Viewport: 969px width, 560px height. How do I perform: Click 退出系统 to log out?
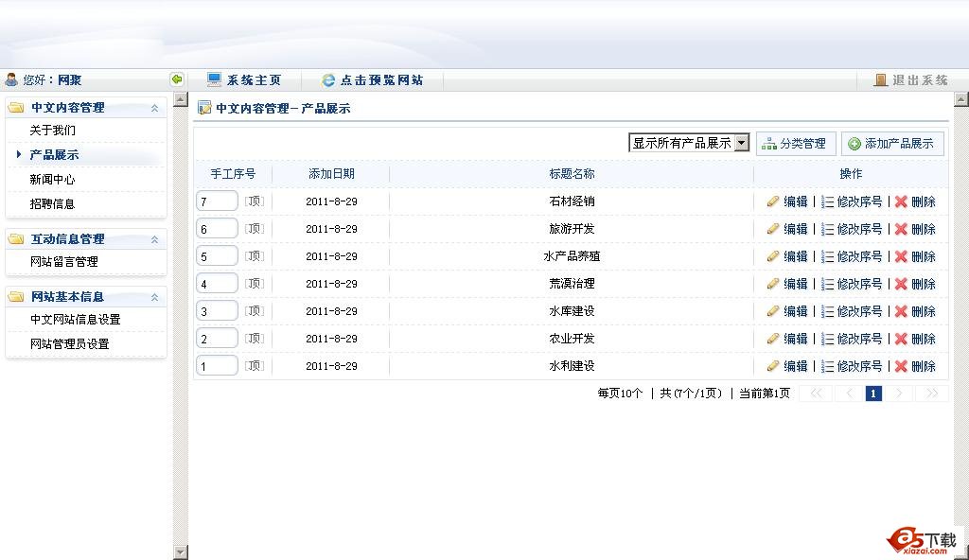920,79
